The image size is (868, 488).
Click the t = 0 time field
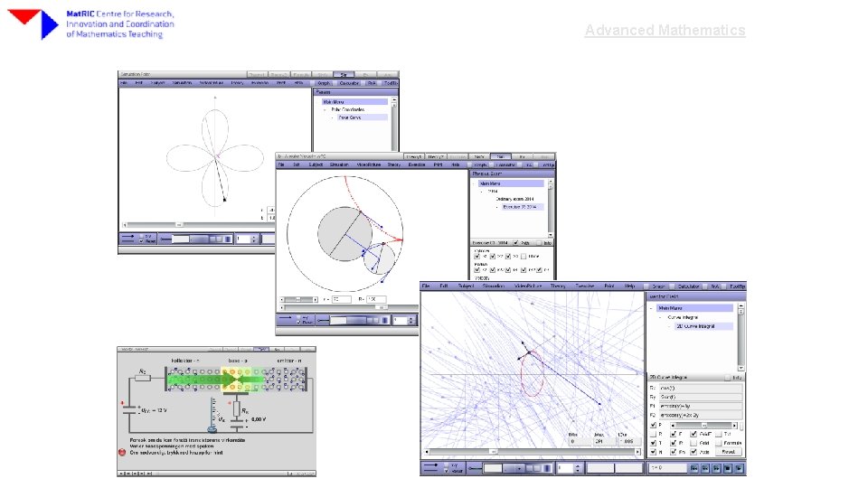point(667,468)
